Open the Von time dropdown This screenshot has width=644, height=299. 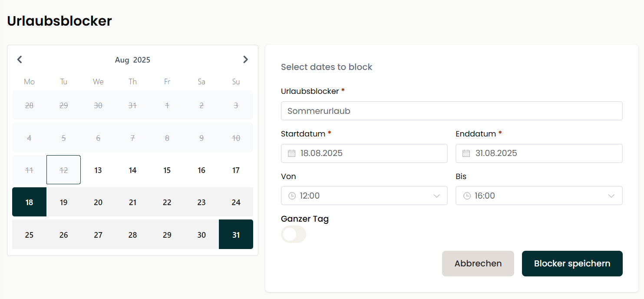click(x=364, y=196)
